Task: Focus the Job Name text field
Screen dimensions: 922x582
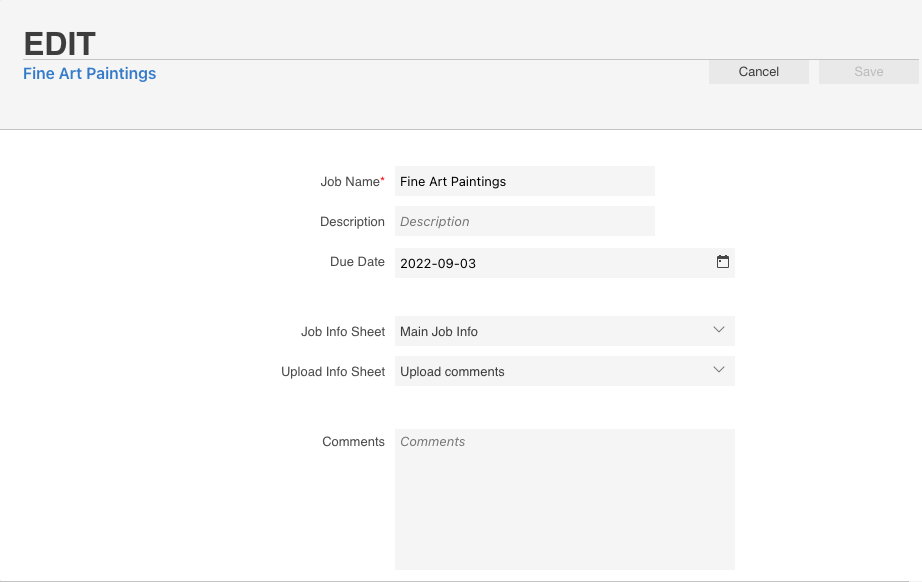Action: coord(525,181)
